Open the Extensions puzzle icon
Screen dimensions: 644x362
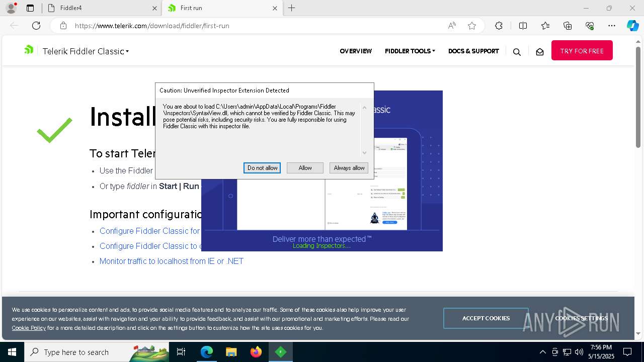coord(499,26)
